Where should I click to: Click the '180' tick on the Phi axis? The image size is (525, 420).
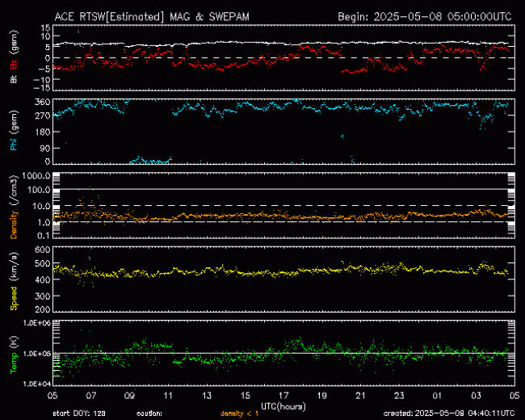click(43, 132)
